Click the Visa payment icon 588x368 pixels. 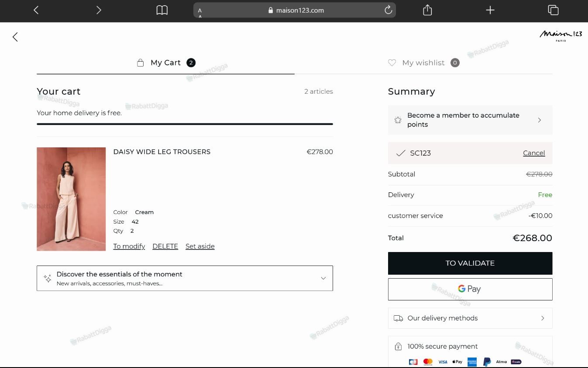point(443,362)
